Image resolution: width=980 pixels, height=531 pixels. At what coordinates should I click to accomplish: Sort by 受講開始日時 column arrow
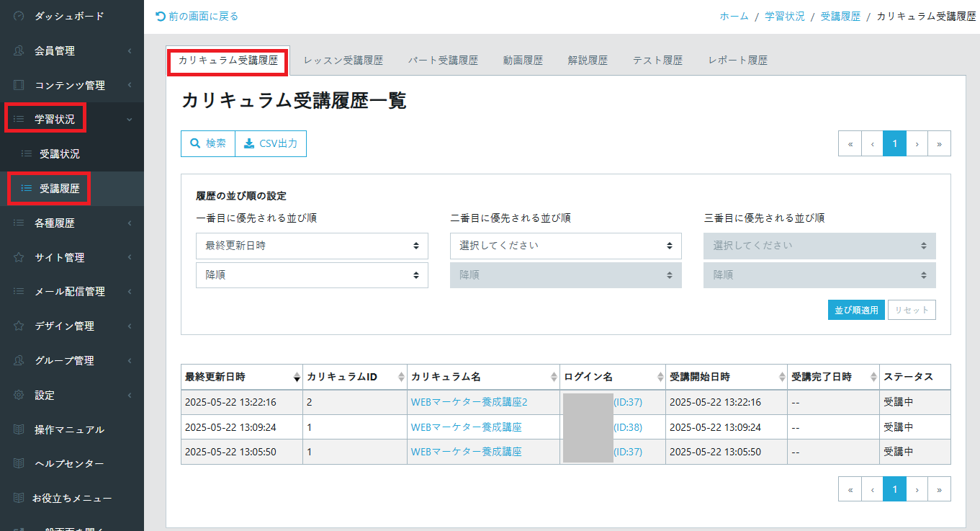pyautogui.click(x=782, y=377)
